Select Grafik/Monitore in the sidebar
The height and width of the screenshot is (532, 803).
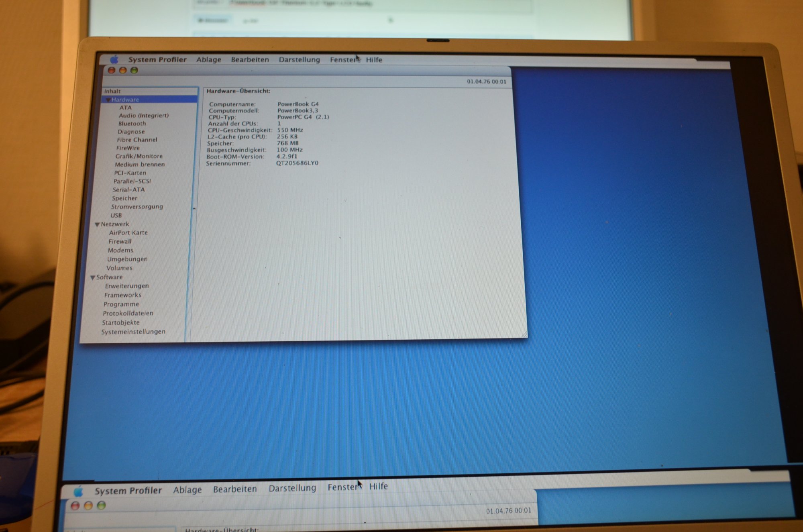coord(139,156)
